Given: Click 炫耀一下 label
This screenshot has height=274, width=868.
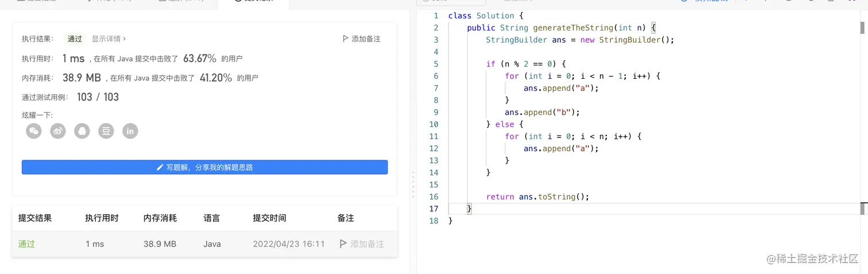Looking at the screenshot, I should (37, 115).
